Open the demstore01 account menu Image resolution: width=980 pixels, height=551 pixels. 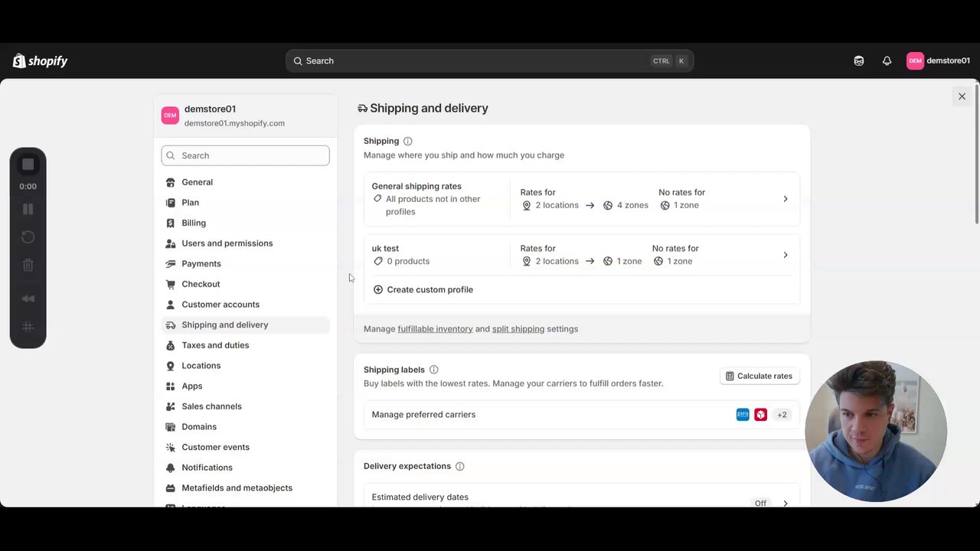click(938, 61)
